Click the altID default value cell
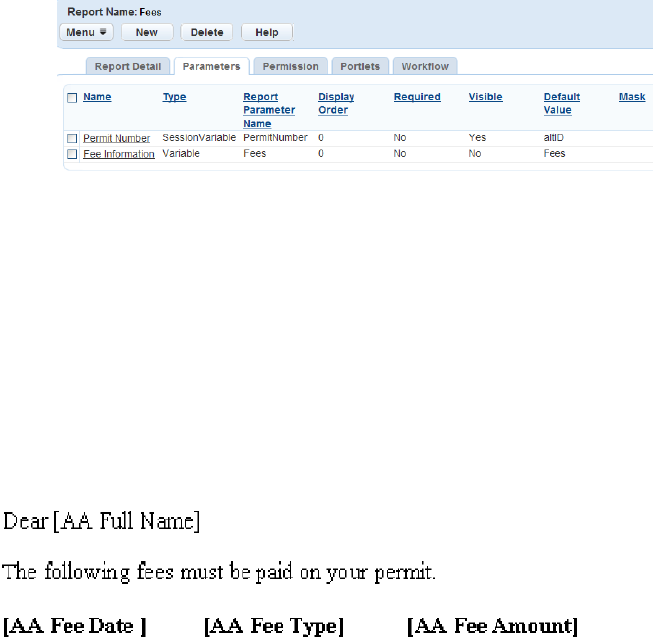The height and width of the screenshot is (643, 653). [x=553, y=137]
